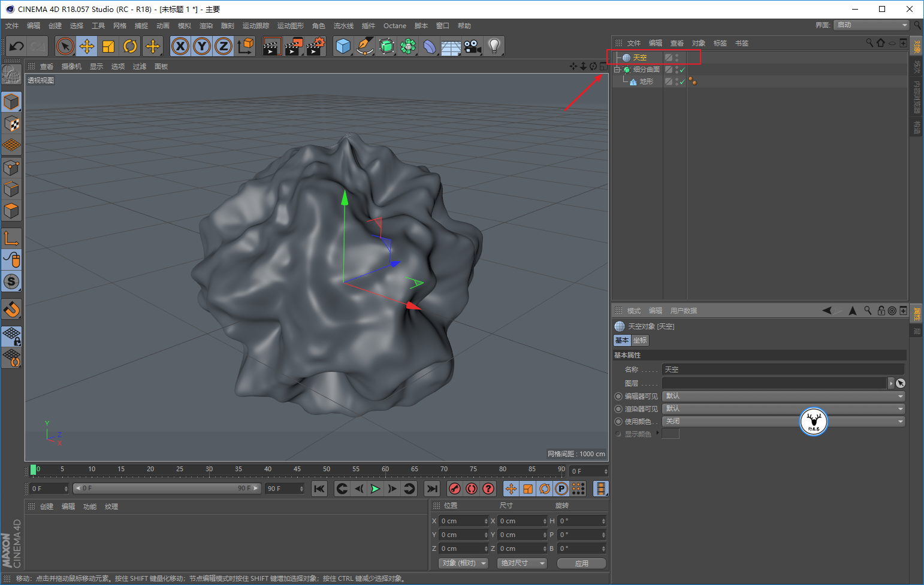Select the Rotate tool icon
This screenshot has width=924, height=585.
130,46
